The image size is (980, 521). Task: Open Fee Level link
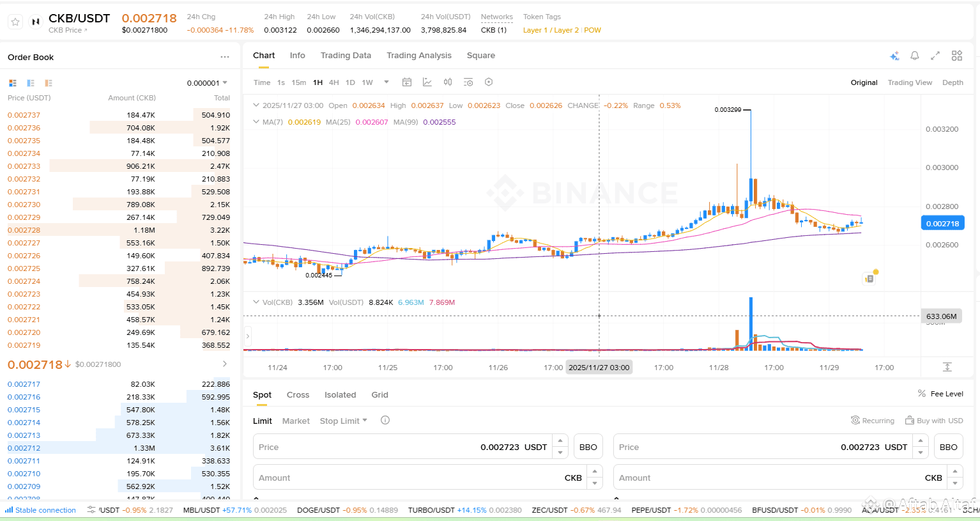click(947, 394)
